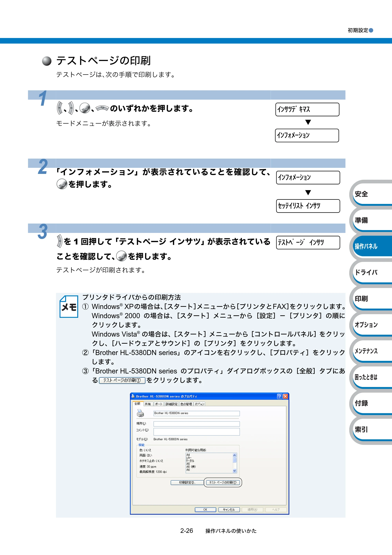Click OK in the properties dialog
Screen dimensions: 392x555
pos(205,510)
